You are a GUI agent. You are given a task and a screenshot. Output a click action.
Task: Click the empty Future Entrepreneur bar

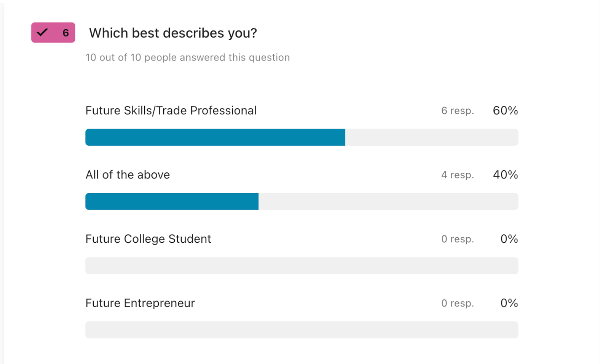(x=302, y=330)
